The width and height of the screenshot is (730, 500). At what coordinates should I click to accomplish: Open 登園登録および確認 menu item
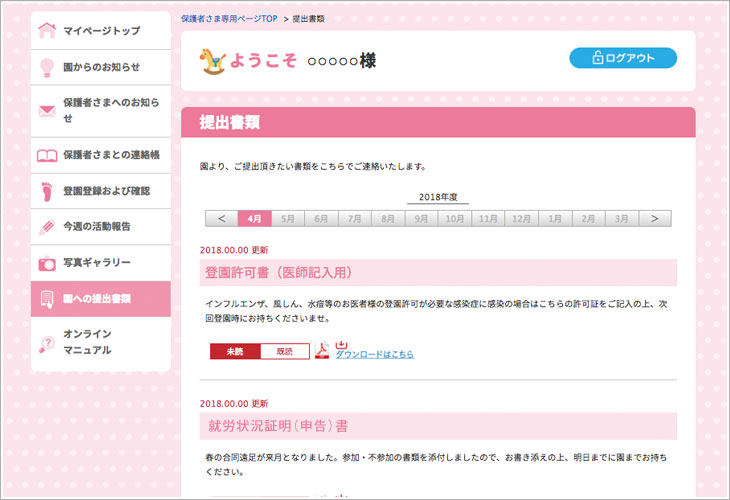coord(101,191)
